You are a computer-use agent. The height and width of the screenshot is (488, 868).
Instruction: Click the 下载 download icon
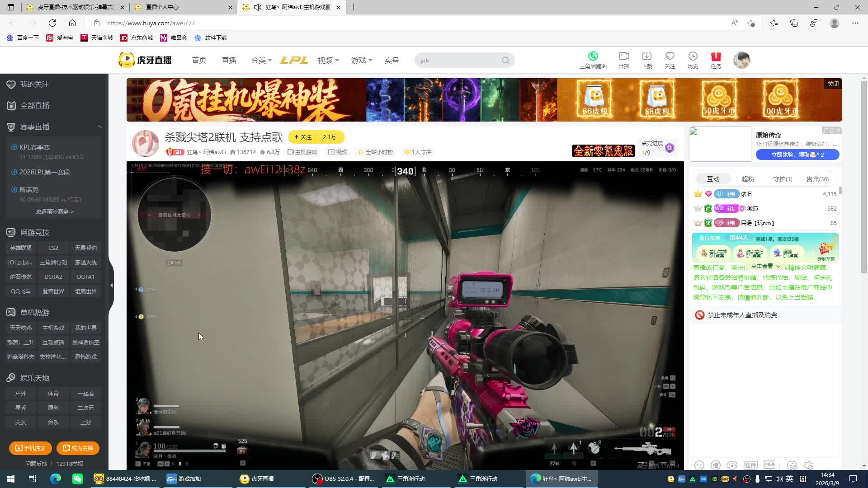[x=646, y=60]
